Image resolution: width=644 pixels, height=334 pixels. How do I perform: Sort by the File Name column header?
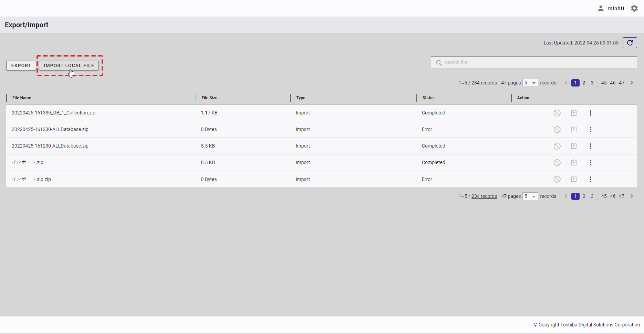tap(22, 98)
